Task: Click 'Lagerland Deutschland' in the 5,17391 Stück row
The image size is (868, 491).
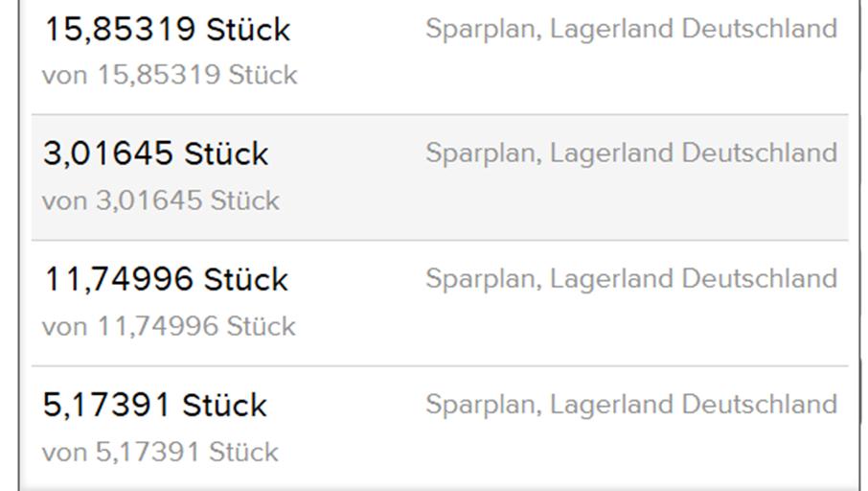Action: point(694,405)
